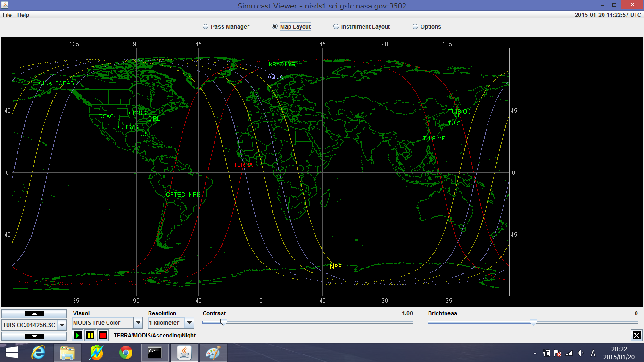Open the Command Prompt taskbar icon
Screen dimensions: 644x362
pos(155,353)
